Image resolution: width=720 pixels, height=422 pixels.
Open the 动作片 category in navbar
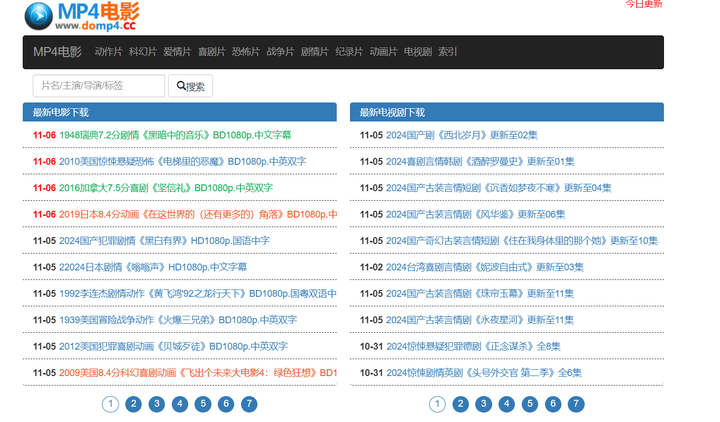click(x=108, y=52)
